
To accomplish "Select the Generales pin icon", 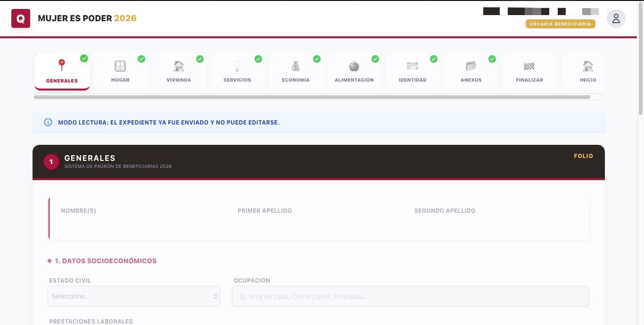I will [61, 65].
